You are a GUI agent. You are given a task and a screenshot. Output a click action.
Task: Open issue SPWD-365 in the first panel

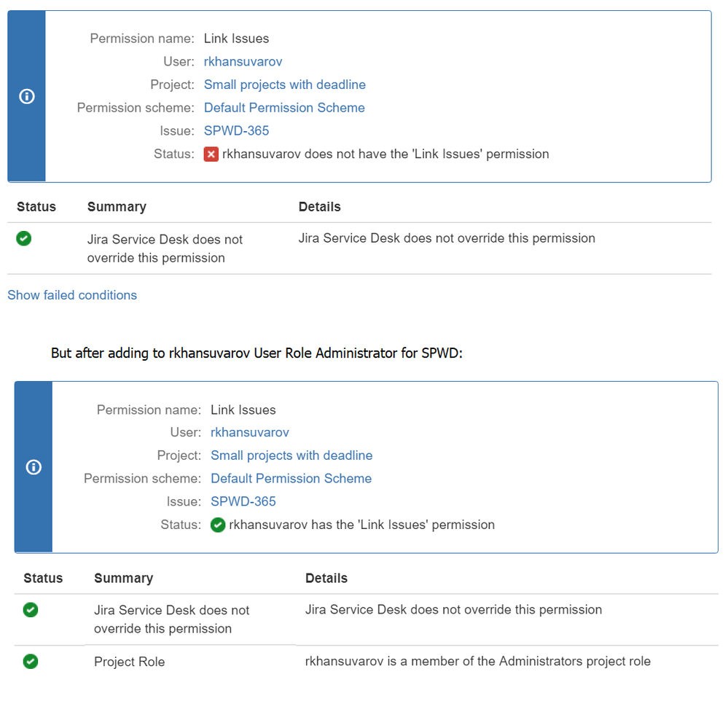(x=236, y=131)
